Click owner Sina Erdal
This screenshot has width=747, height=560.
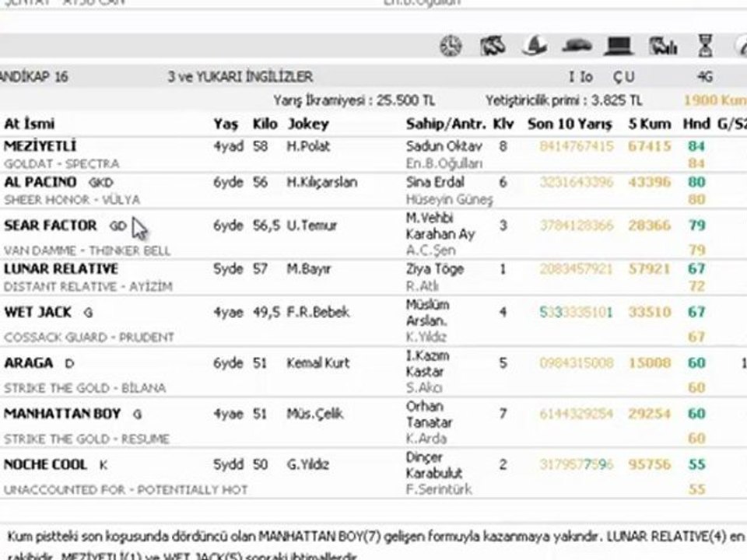click(435, 182)
